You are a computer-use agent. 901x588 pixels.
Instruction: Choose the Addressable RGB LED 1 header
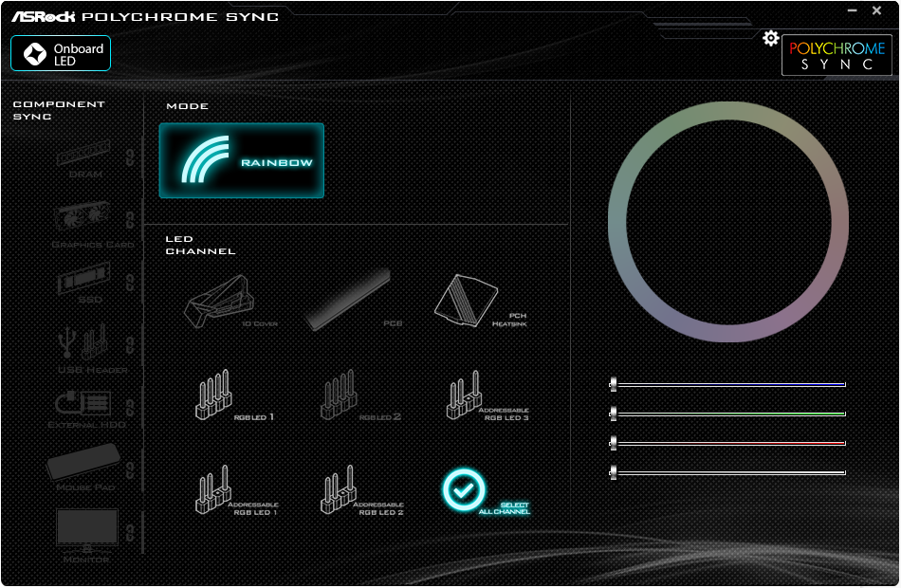236,490
